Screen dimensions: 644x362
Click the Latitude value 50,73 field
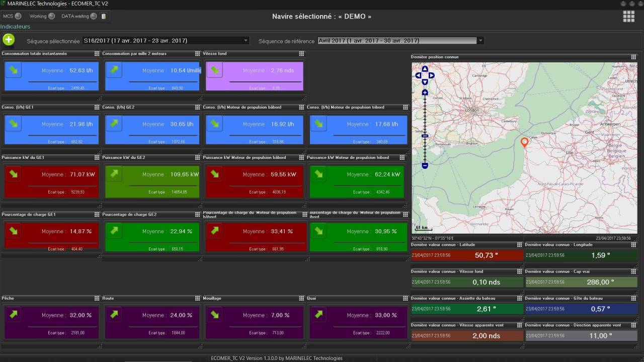point(486,255)
